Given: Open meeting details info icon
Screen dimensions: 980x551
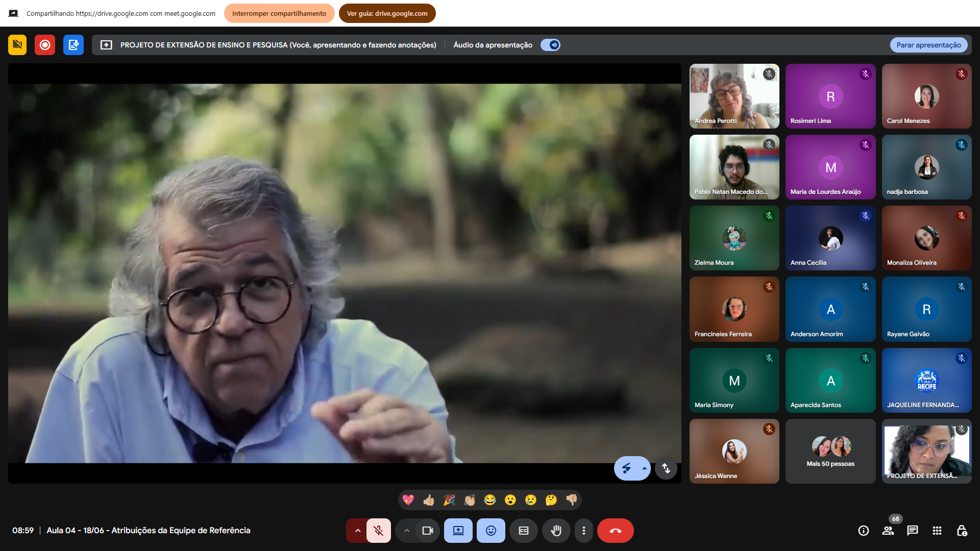Looking at the screenshot, I should (864, 531).
